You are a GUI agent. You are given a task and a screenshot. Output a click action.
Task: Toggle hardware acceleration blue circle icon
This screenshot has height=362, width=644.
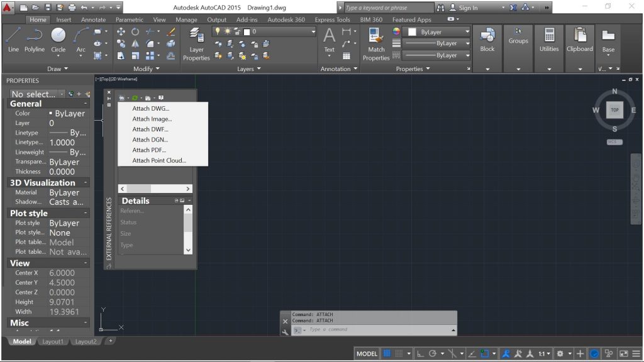594,353
